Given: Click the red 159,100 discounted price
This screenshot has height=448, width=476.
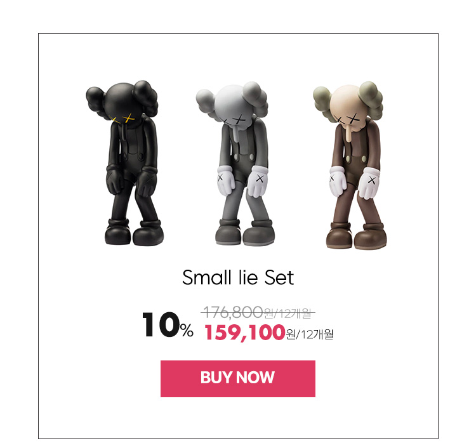Looking at the screenshot, I should 245,333.
